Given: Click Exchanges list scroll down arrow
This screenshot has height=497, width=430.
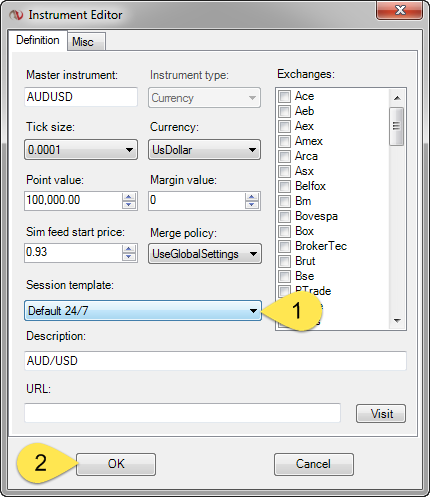Looking at the screenshot, I should point(397,321).
